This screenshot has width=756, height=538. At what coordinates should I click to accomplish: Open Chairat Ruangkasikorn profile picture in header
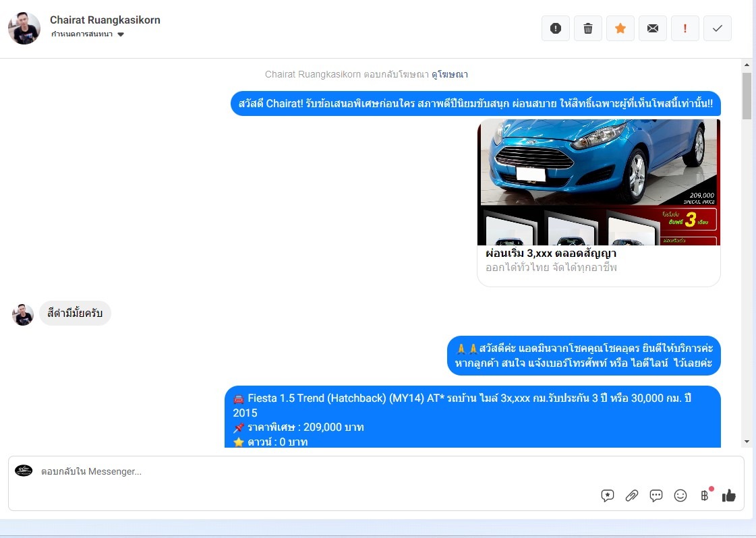pyautogui.click(x=24, y=28)
